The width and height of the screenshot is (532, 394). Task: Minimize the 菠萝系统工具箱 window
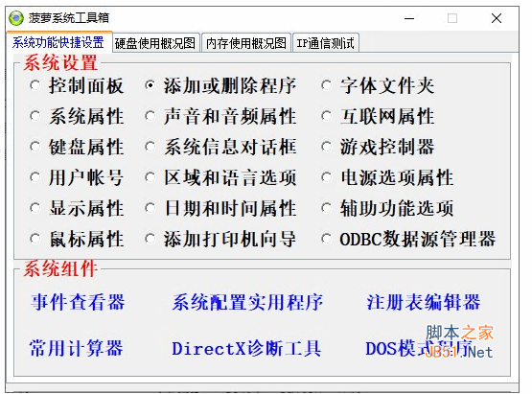click(x=409, y=18)
